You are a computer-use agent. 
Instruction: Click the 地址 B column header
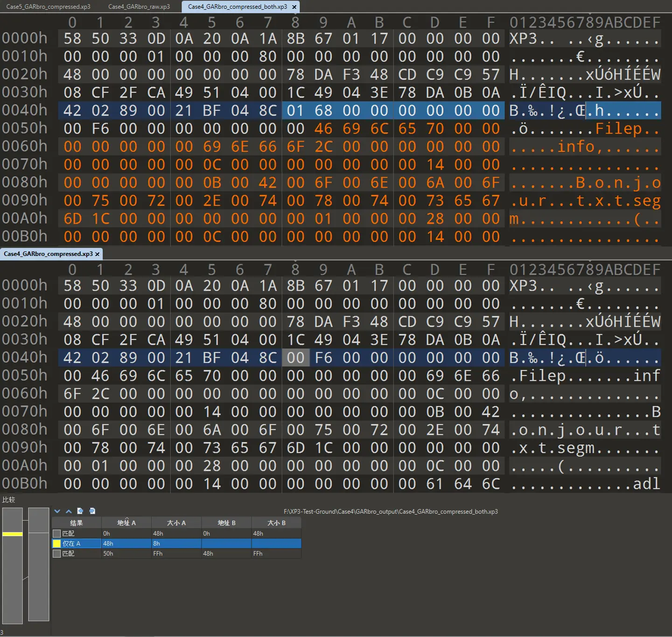click(226, 523)
